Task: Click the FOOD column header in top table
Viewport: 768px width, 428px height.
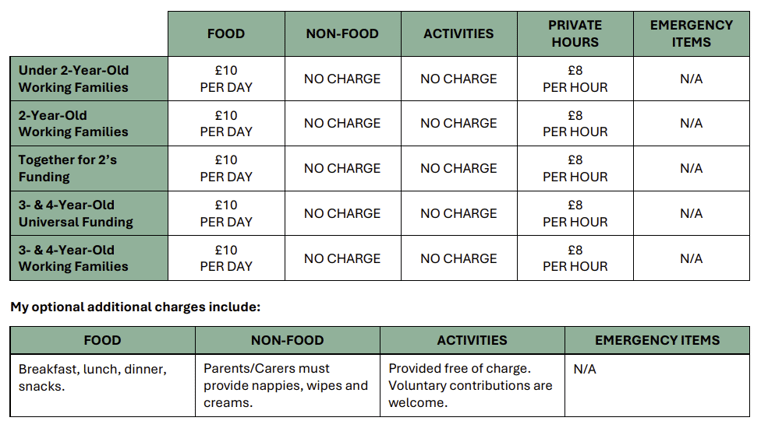Action: (x=226, y=34)
